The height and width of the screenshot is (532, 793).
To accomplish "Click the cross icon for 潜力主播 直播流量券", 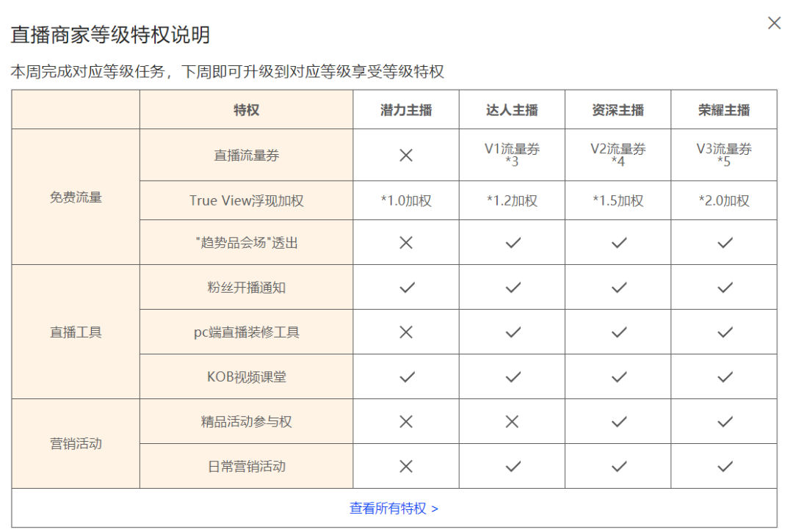I will [x=406, y=155].
